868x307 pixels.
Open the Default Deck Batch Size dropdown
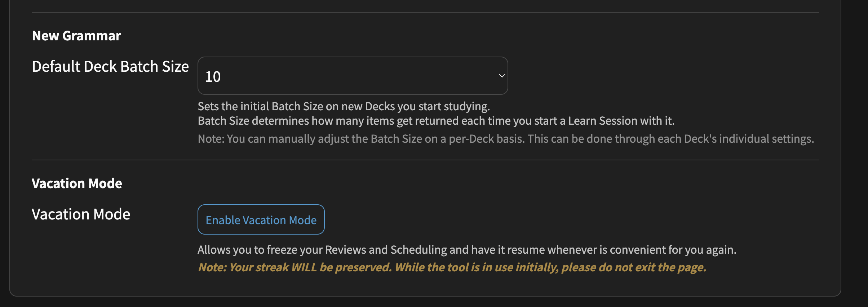[353, 76]
